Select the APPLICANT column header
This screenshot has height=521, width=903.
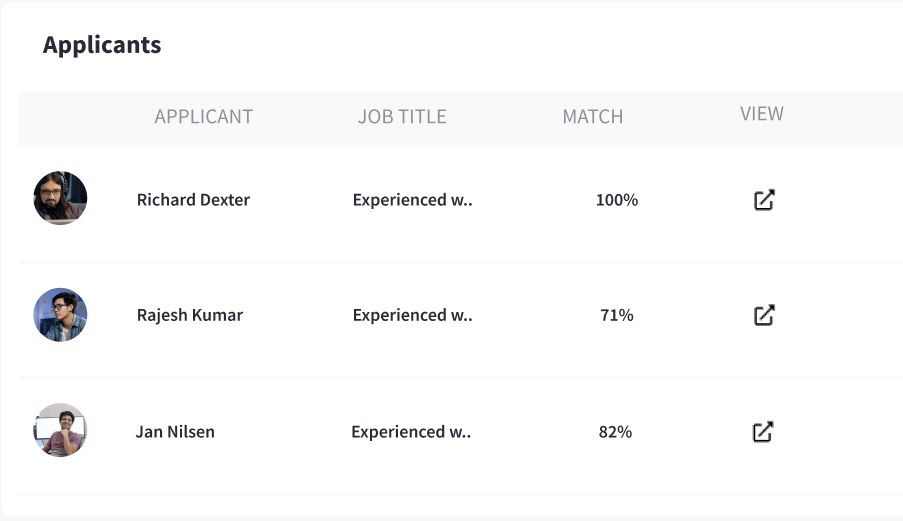point(204,117)
